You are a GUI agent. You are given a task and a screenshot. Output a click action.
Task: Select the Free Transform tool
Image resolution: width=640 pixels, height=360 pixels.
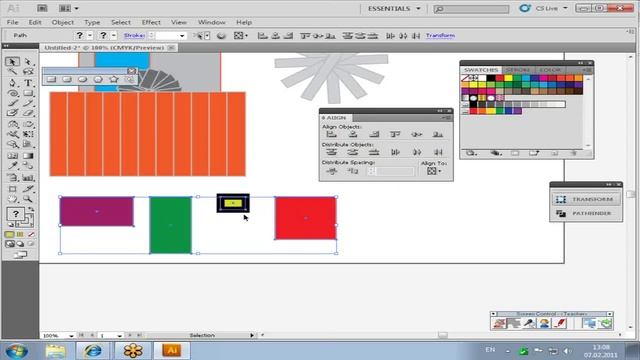(x=28, y=134)
